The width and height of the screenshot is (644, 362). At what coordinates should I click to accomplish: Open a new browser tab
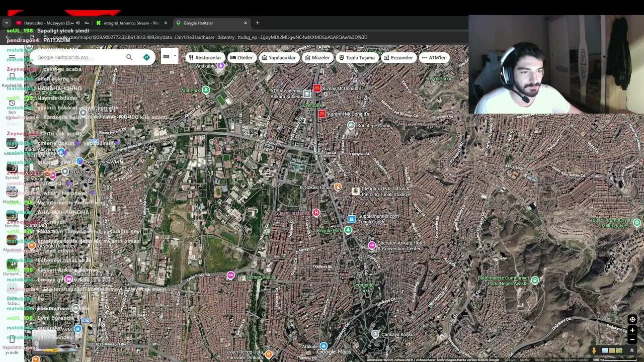pos(258,23)
